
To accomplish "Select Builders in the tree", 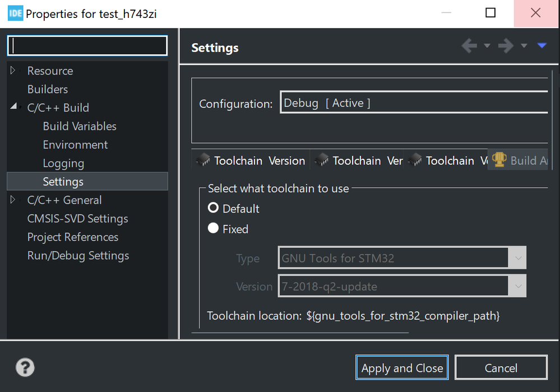I will [48, 89].
